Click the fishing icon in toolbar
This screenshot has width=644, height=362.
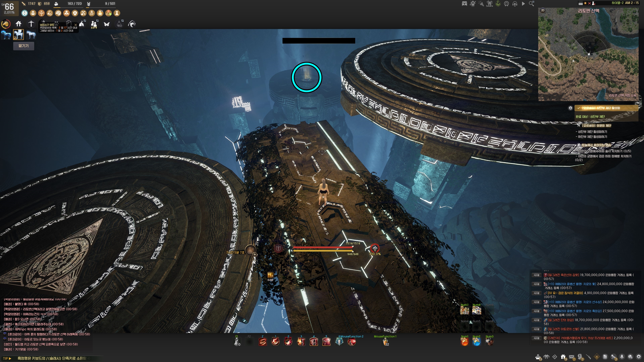pyautogui.click(x=132, y=24)
